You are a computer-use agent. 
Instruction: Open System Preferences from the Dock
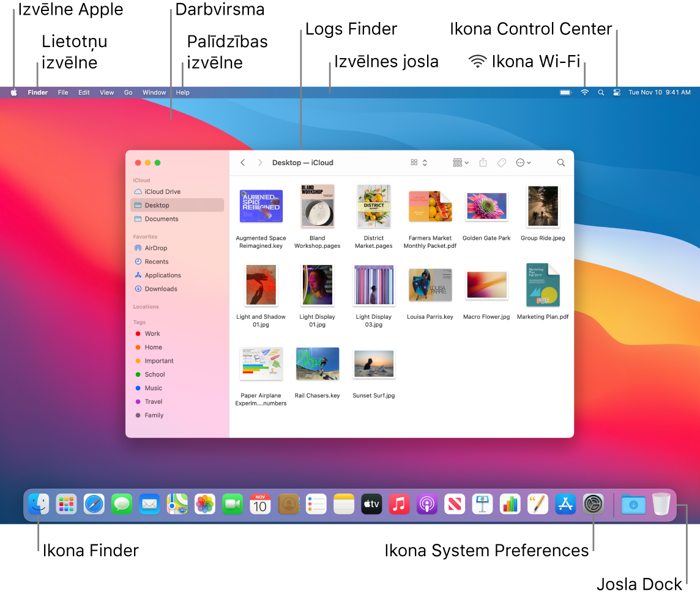[x=593, y=504]
